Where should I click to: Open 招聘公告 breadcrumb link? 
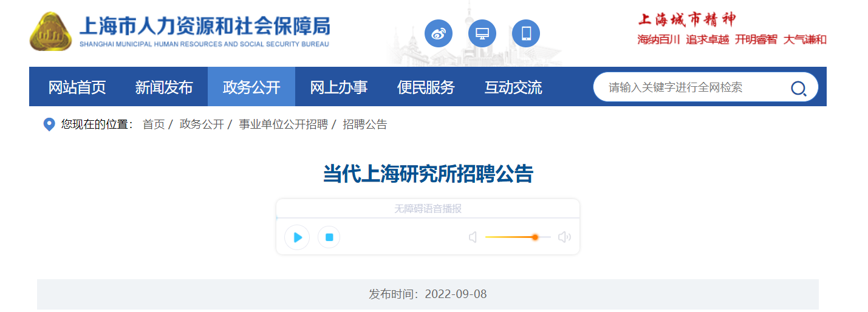tap(365, 124)
